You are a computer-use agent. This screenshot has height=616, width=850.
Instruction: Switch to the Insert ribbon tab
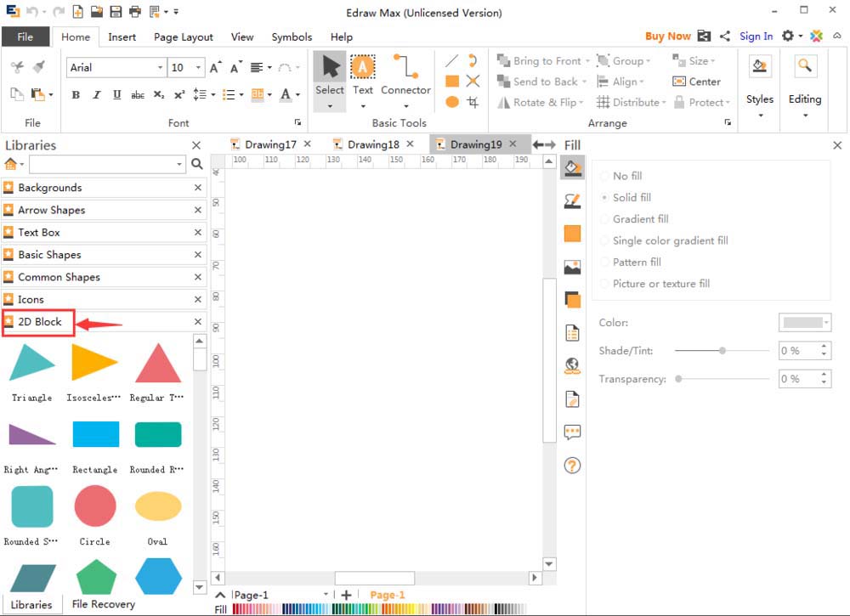(x=122, y=37)
